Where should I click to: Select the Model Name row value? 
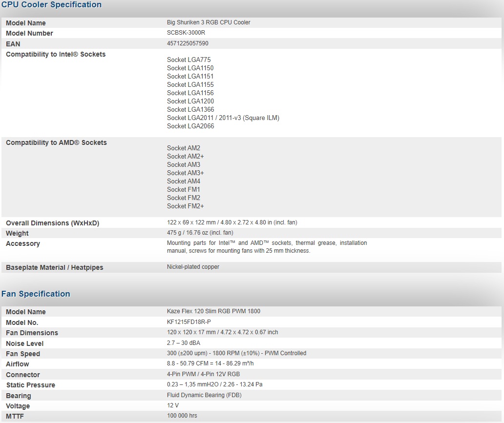point(209,22)
